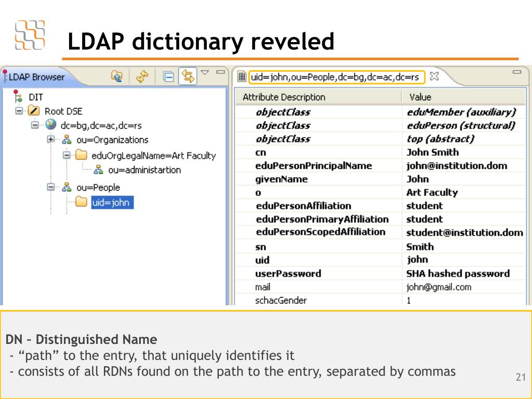Select the LDAP Browser tab
The height and width of the screenshot is (399, 532).
(37, 77)
